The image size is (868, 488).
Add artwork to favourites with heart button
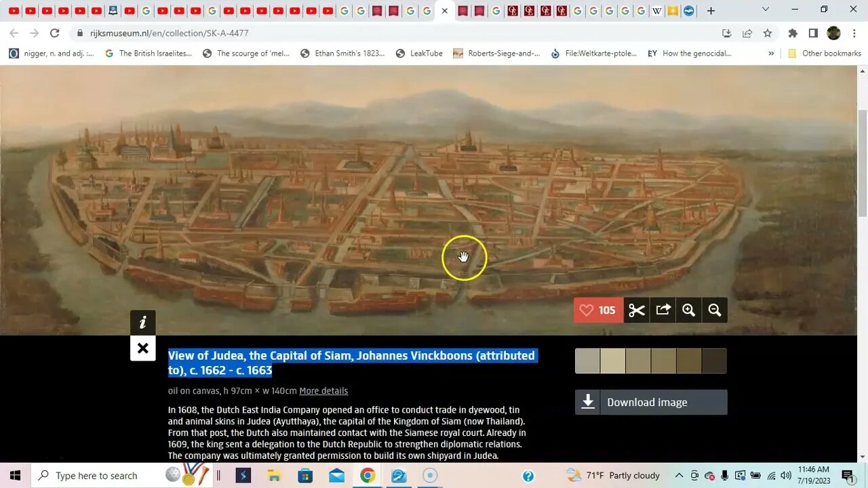[598, 310]
